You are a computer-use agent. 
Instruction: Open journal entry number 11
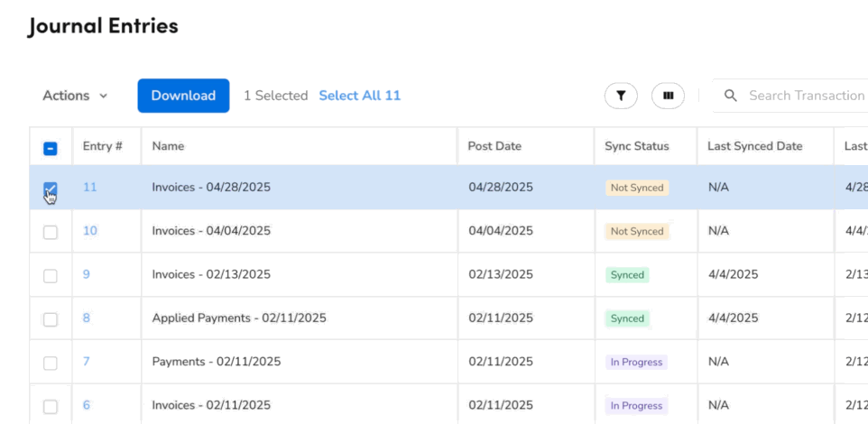tap(89, 187)
